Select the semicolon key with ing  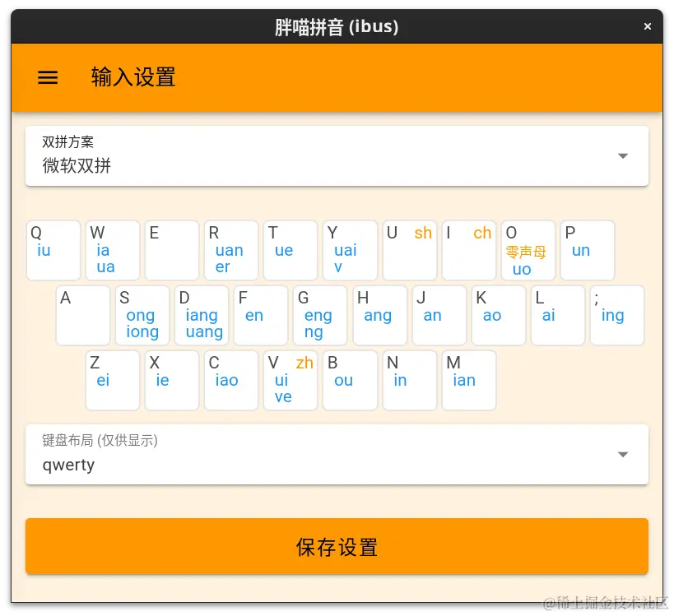[x=617, y=315]
